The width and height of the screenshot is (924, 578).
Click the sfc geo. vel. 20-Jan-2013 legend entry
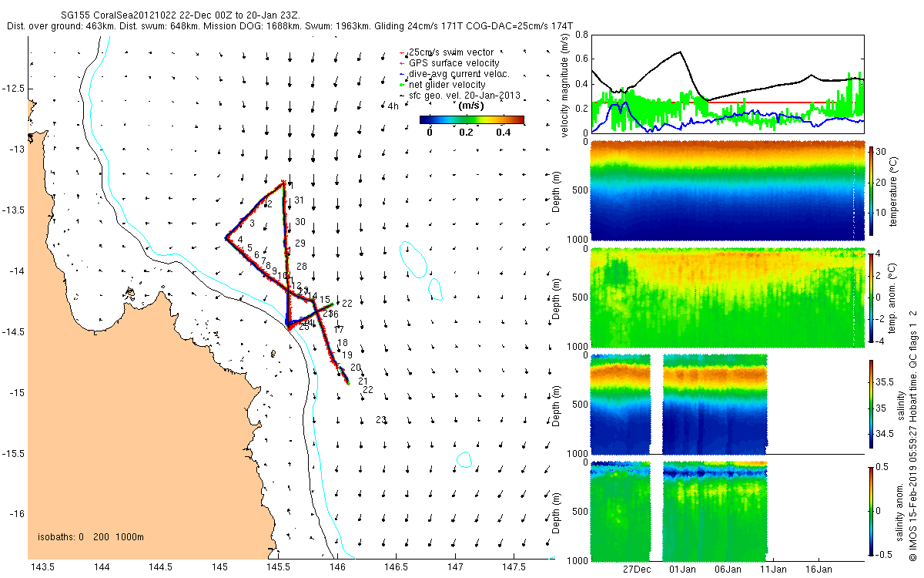point(464,96)
